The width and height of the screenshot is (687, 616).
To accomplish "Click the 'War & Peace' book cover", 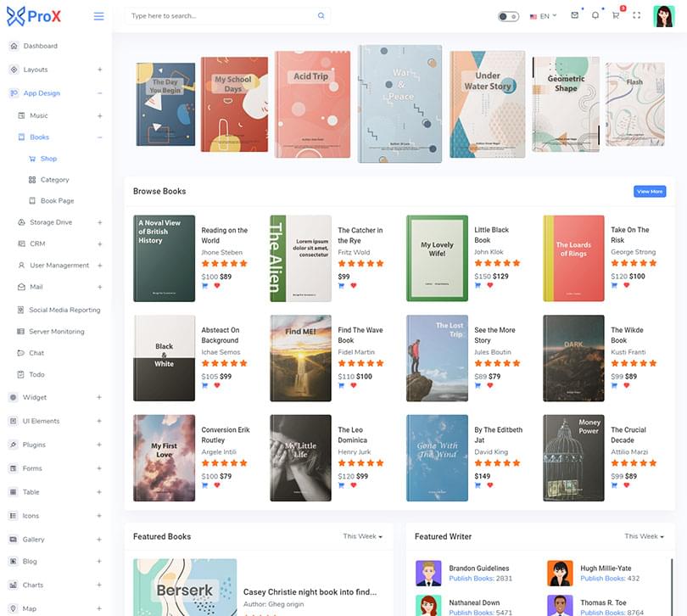I will pos(400,102).
